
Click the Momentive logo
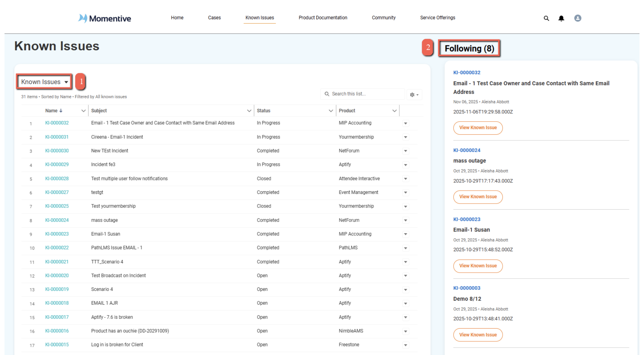(105, 18)
